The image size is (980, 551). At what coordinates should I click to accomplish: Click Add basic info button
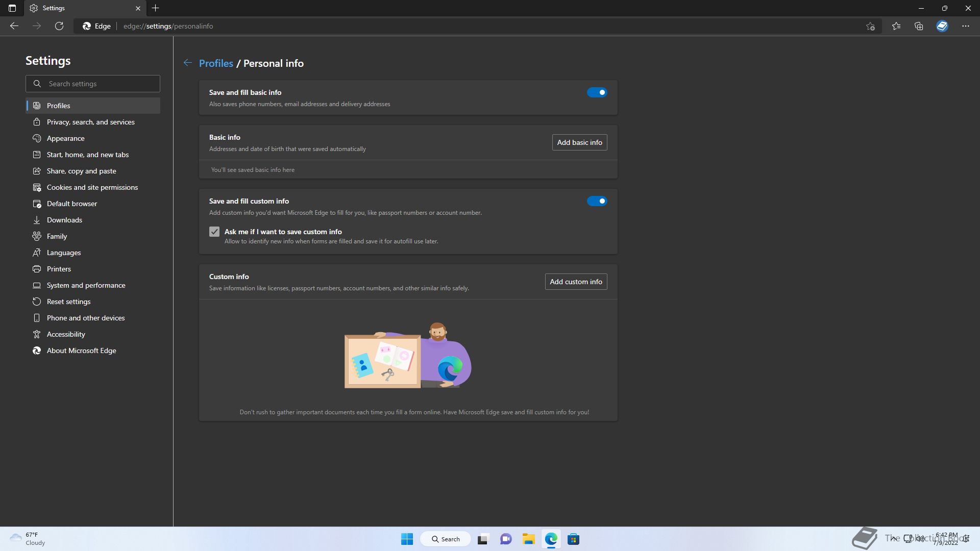[579, 142]
